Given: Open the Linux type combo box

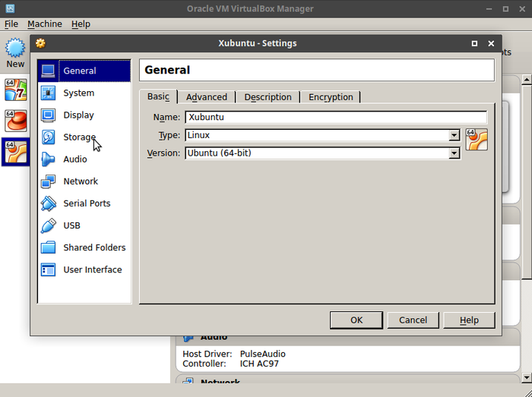Looking at the screenshot, I should point(322,135).
